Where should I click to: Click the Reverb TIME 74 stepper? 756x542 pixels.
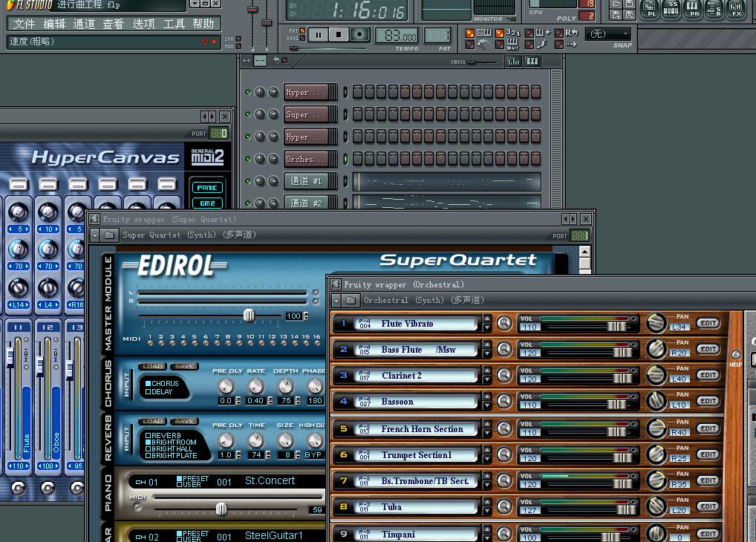(x=268, y=454)
